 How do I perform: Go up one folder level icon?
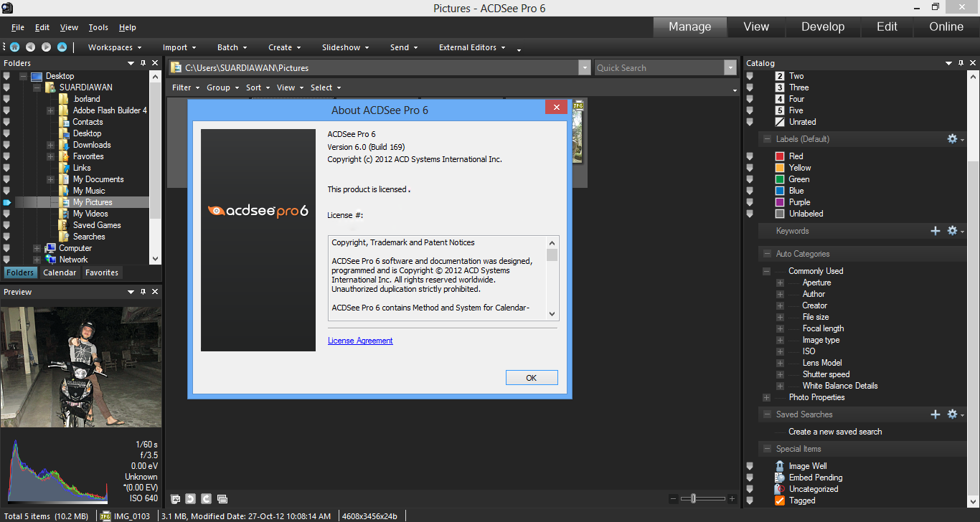pos(62,47)
